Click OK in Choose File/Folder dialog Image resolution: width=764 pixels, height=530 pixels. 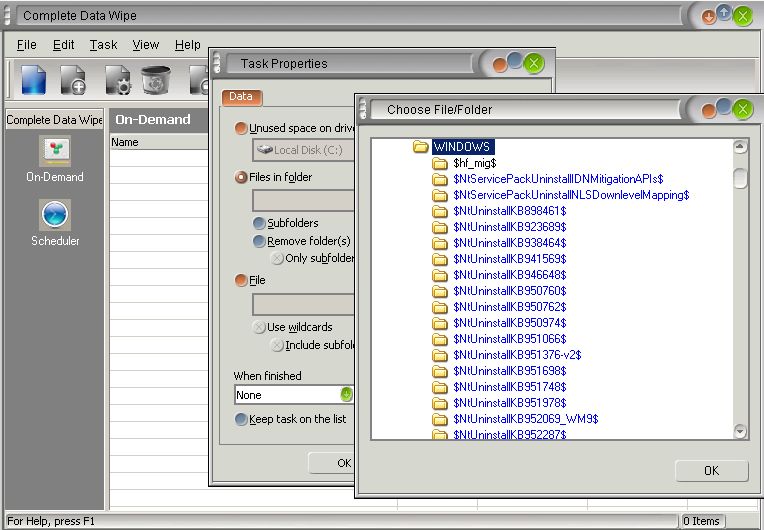pos(711,471)
